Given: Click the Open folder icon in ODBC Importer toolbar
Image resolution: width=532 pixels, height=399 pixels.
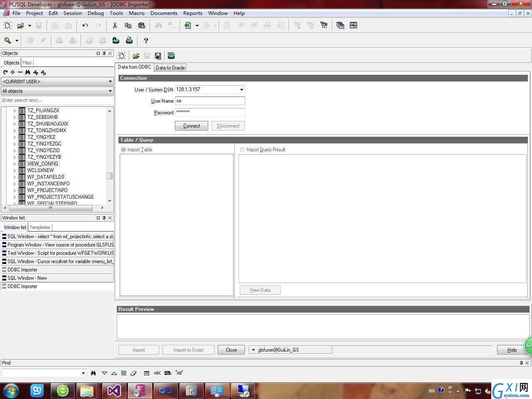Looking at the screenshot, I should click(x=136, y=56).
